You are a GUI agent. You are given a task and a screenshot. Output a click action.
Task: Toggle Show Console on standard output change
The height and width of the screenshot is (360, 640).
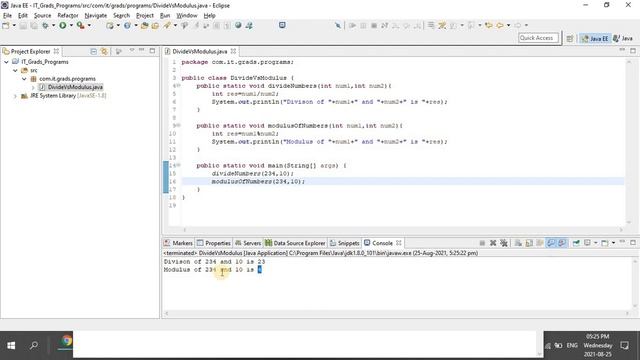(551, 243)
